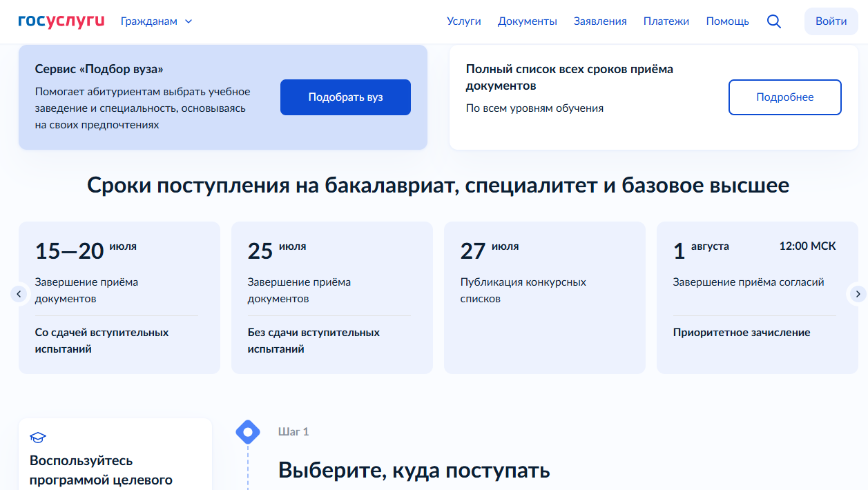Open the Платежи menu item
Image resolution: width=868 pixels, height=490 pixels.
tap(666, 21)
